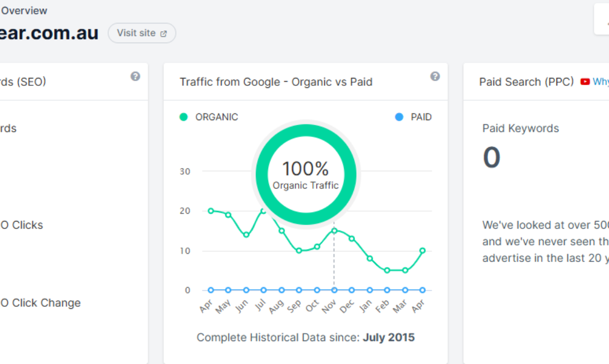Select the paid data point for Jan
Viewport: 609px width, 364px height.
370,290
